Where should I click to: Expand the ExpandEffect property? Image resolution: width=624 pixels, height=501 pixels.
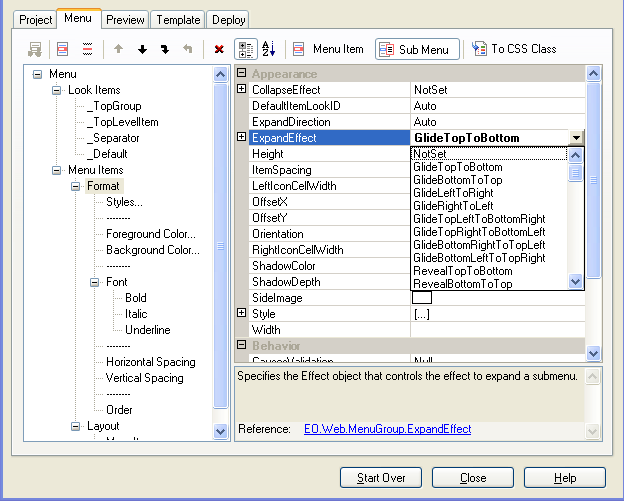[x=242, y=137]
